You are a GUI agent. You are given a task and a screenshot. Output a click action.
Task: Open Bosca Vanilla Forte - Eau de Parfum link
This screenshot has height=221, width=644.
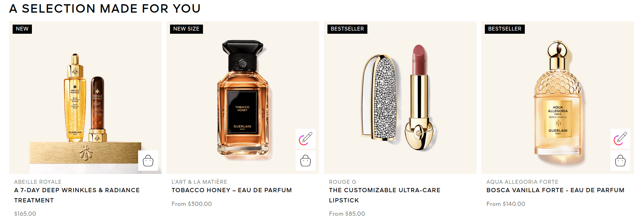[555, 190]
